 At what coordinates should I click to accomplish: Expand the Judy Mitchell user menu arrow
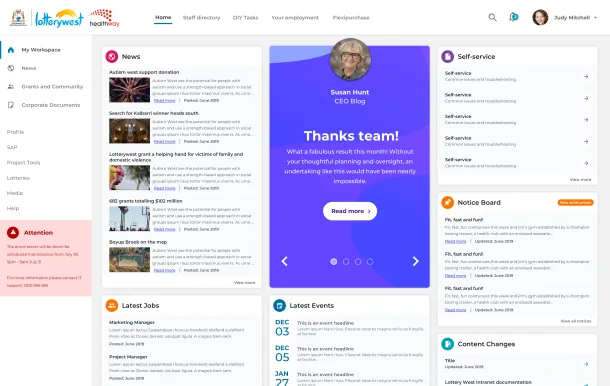595,18
